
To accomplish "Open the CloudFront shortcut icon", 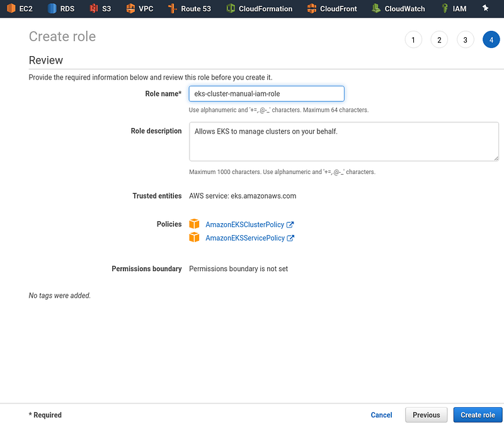I will (311, 8).
